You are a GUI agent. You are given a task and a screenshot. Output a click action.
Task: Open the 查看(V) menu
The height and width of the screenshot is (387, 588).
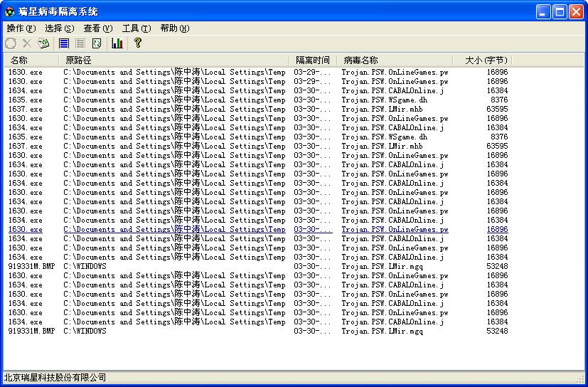pos(98,28)
